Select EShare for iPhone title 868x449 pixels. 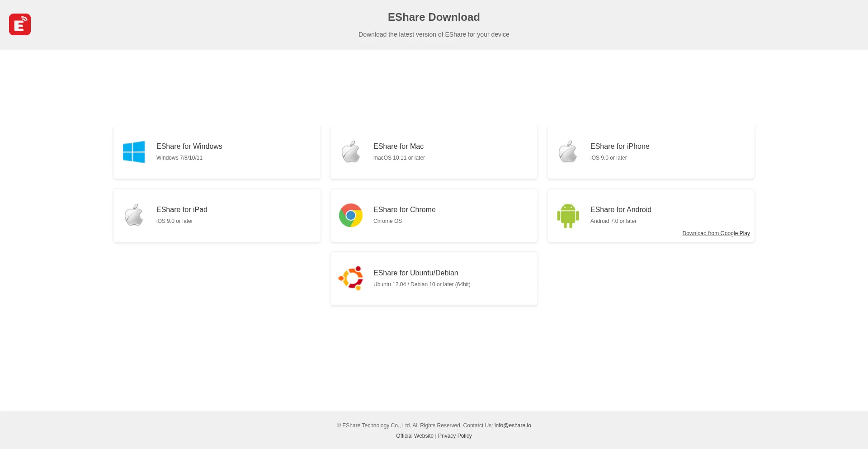620,147
